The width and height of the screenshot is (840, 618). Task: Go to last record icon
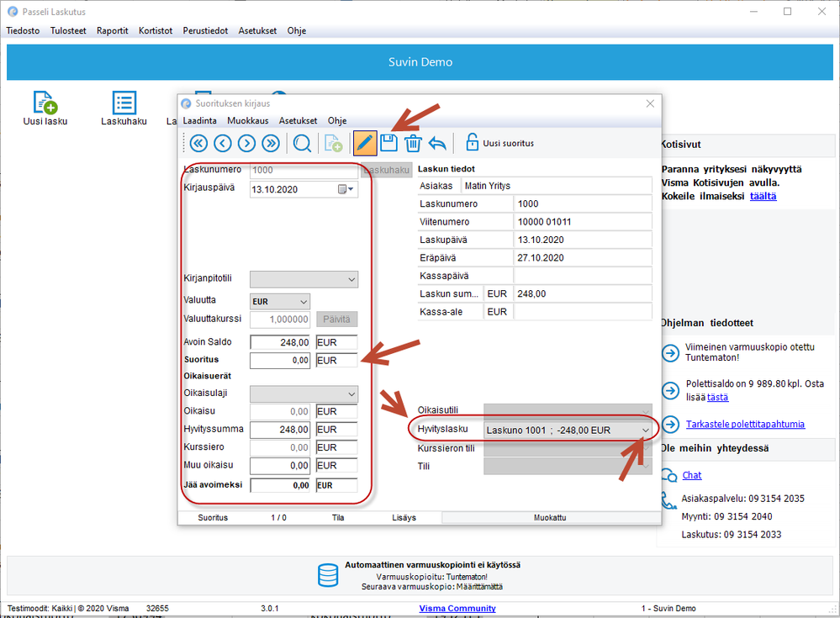[271, 144]
